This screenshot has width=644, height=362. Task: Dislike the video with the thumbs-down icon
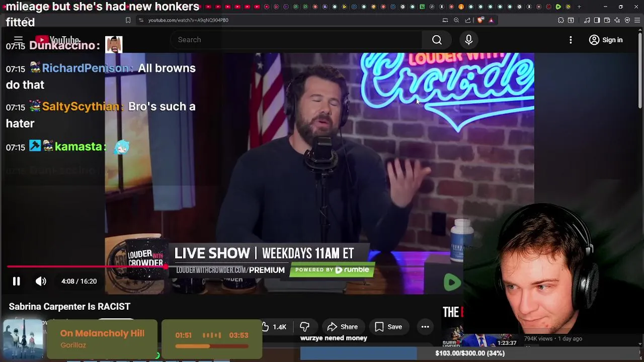click(x=304, y=327)
